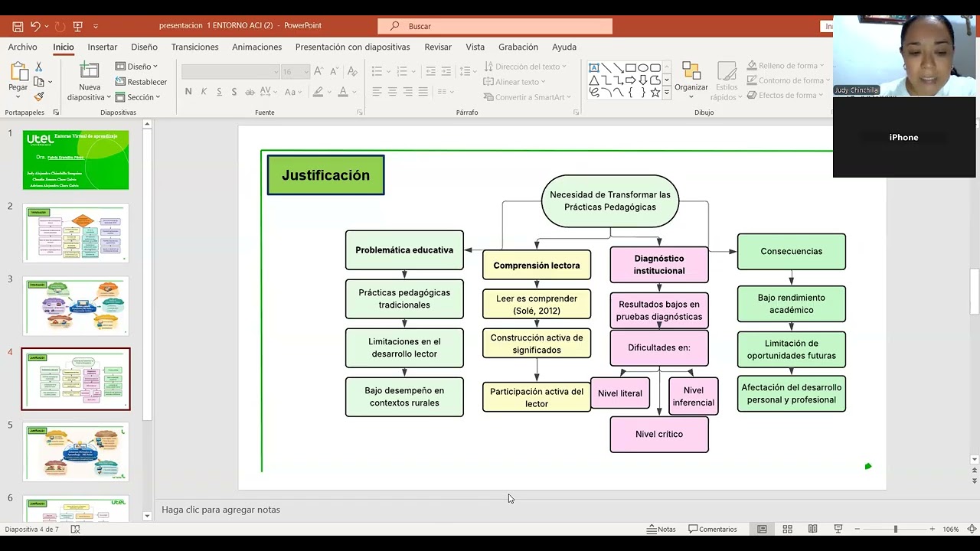Select slide 3 thumbnail
Viewport: 980px width, 551px height.
coord(76,306)
